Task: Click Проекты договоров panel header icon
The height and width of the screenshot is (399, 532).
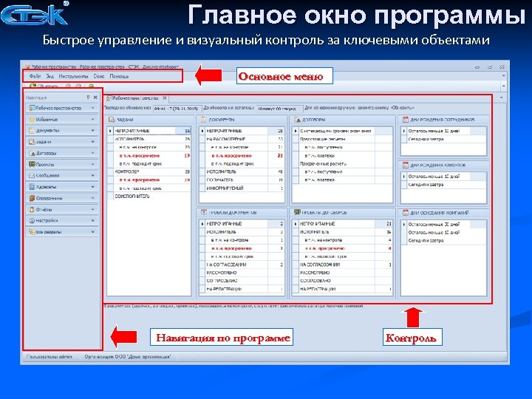Action: click(297, 212)
